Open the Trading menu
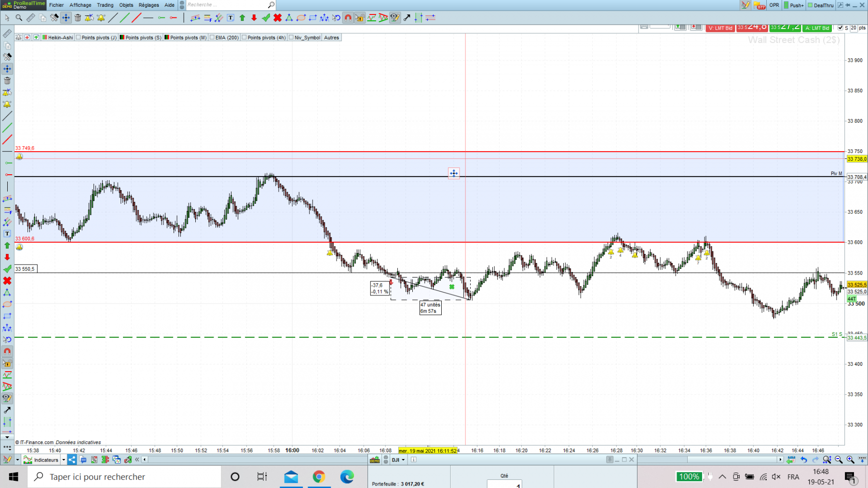The height and width of the screenshot is (488, 868). (105, 5)
